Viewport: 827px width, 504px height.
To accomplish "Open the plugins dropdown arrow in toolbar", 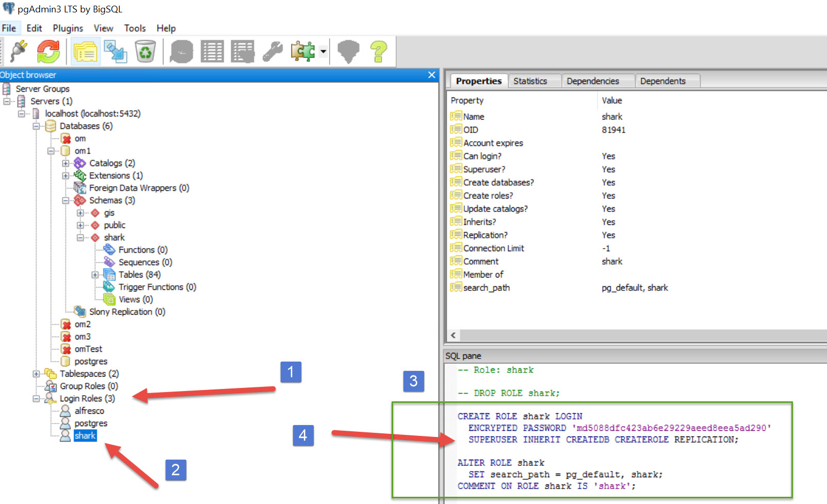I will pyautogui.click(x=323, y=51).
